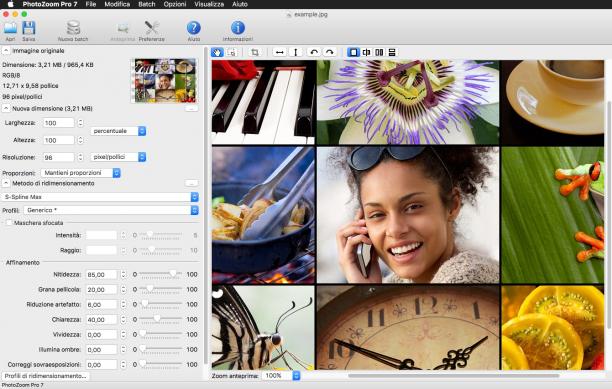
Task: Click the options button beside Metodo di ridimensionamento
Action: pos(191,183)
